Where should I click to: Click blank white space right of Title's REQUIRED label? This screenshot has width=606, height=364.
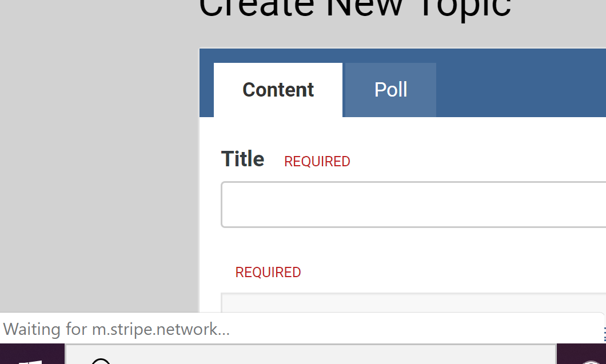click(475, 160)
